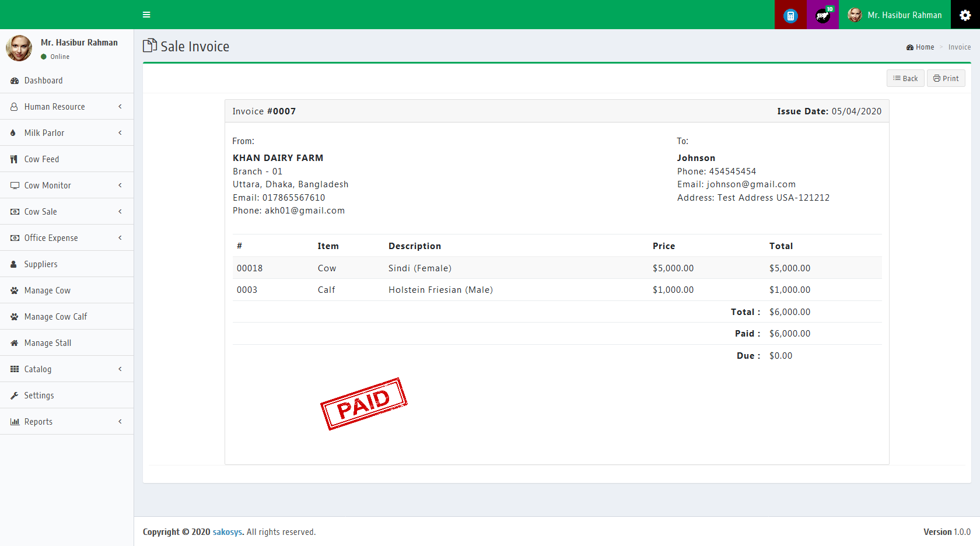980x546 pixels.
Task: Click the Suppliers person icon
Action: [14, 264]
